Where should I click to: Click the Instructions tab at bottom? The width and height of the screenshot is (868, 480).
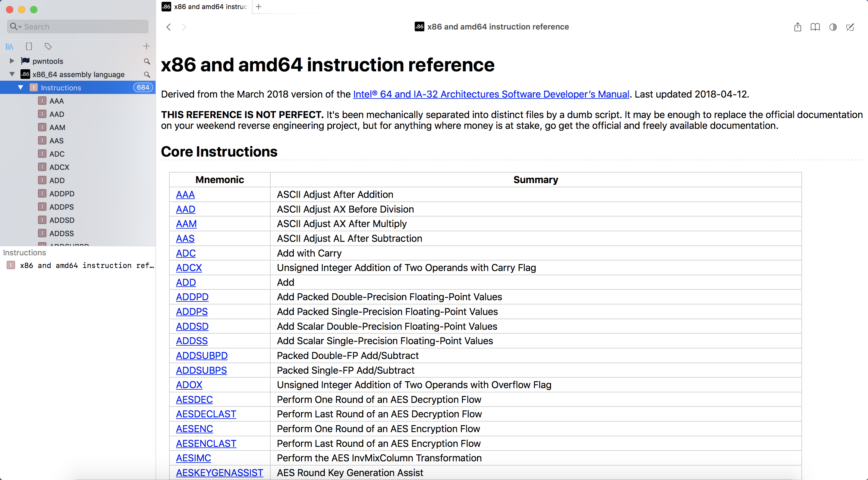[24, 252]
